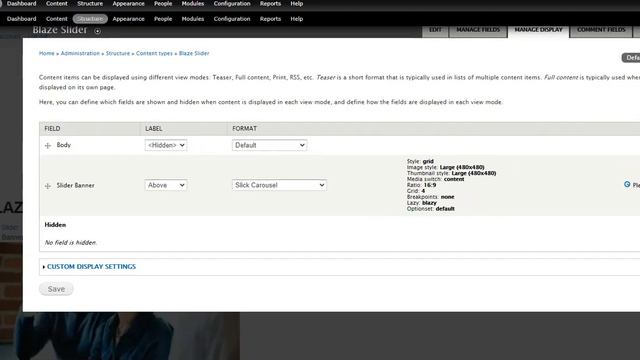This screenshot has width=640, height=360.
Task: Open Modules in the lower admin menu
Action: pyautogui.click(x=193, y=19)
